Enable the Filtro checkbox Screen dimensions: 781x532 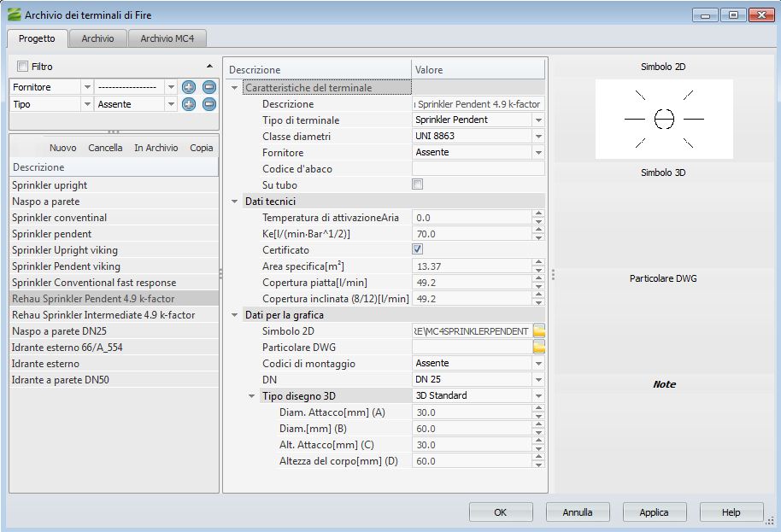(x=23, y=67)
